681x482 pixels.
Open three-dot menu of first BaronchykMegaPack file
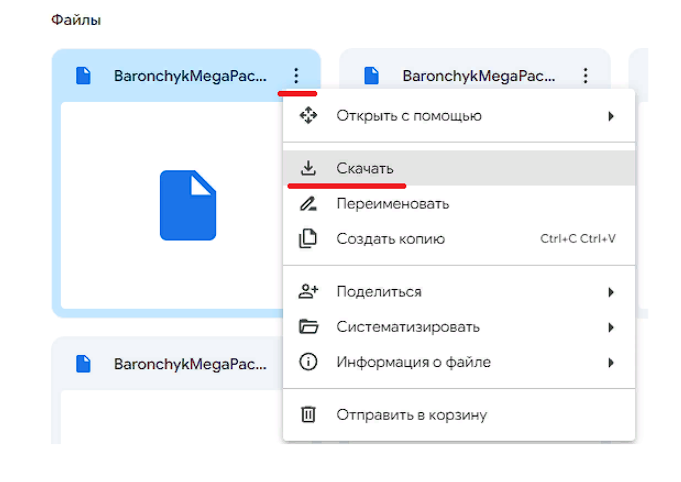pos(296,75)
